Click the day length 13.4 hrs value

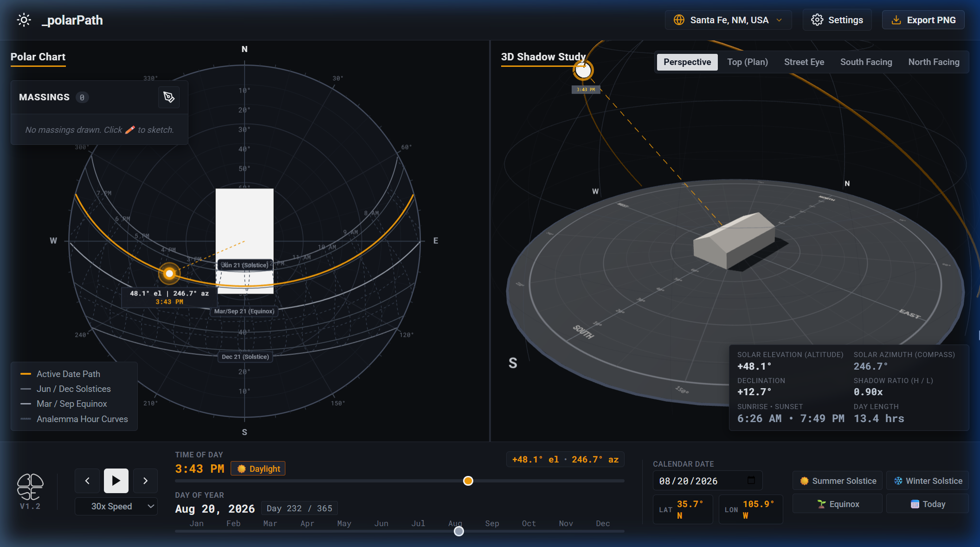coord(879,418)
